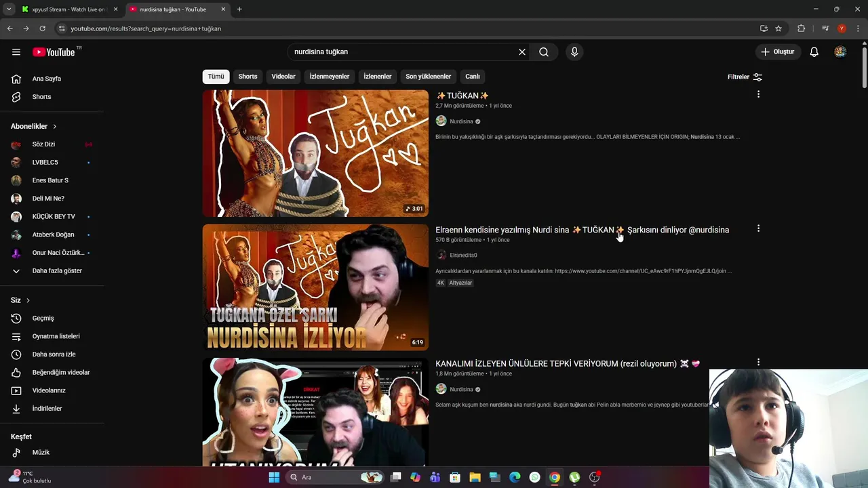
Task: Expand Abonelikler section chevron
Action: (55, 127)
